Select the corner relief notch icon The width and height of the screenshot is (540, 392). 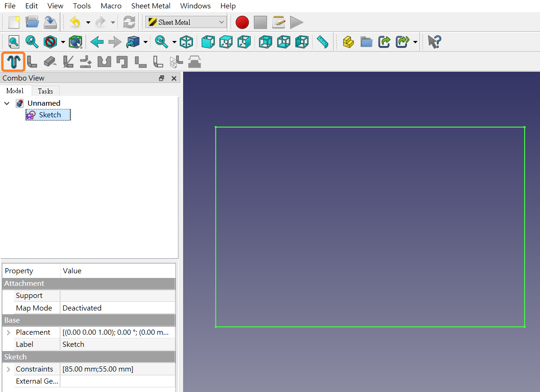104,62
